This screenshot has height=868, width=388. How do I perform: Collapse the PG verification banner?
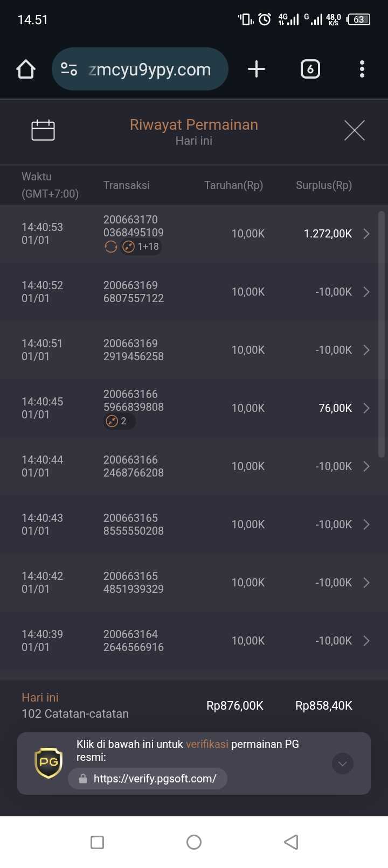342,763
